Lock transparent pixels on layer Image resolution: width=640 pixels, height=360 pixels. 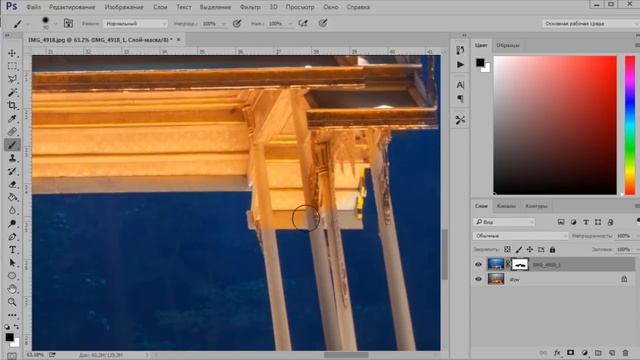point(507,249)
